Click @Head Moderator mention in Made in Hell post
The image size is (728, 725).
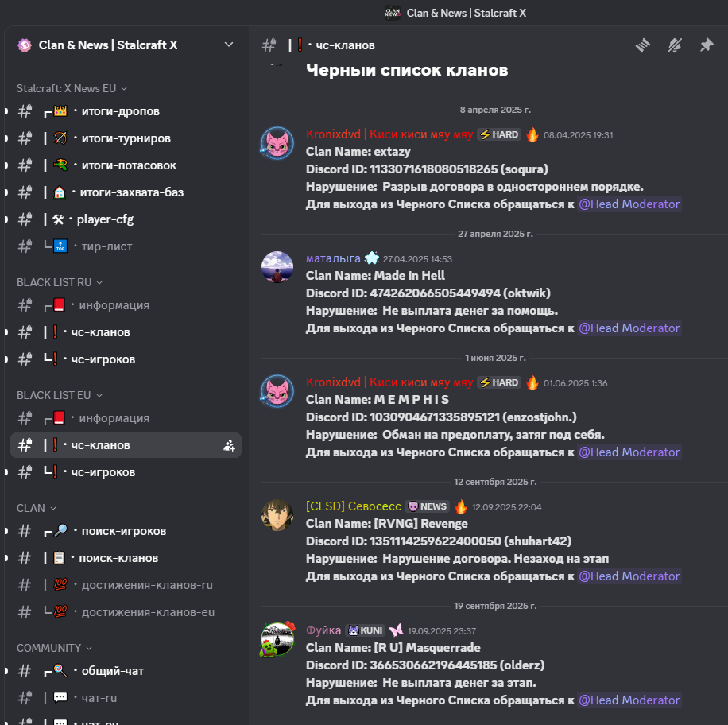tap(629, 328)
